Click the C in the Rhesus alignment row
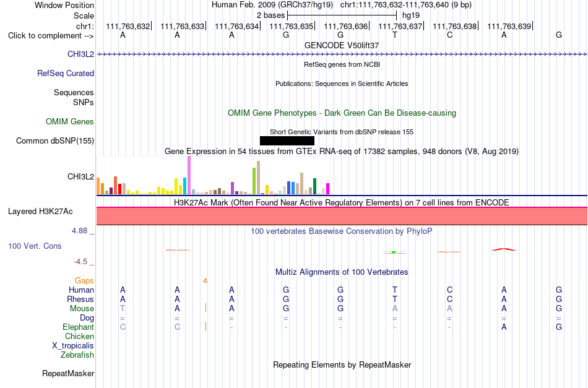 449,299
